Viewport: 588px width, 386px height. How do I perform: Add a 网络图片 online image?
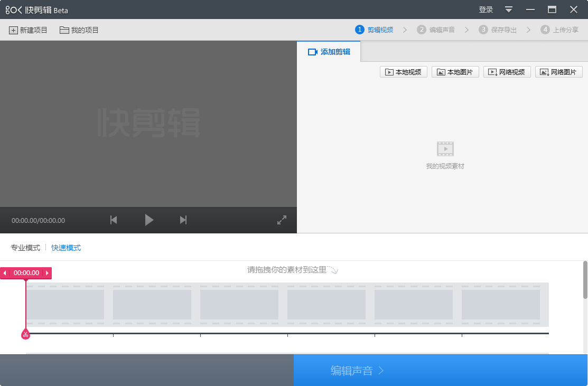pos(559,72)
